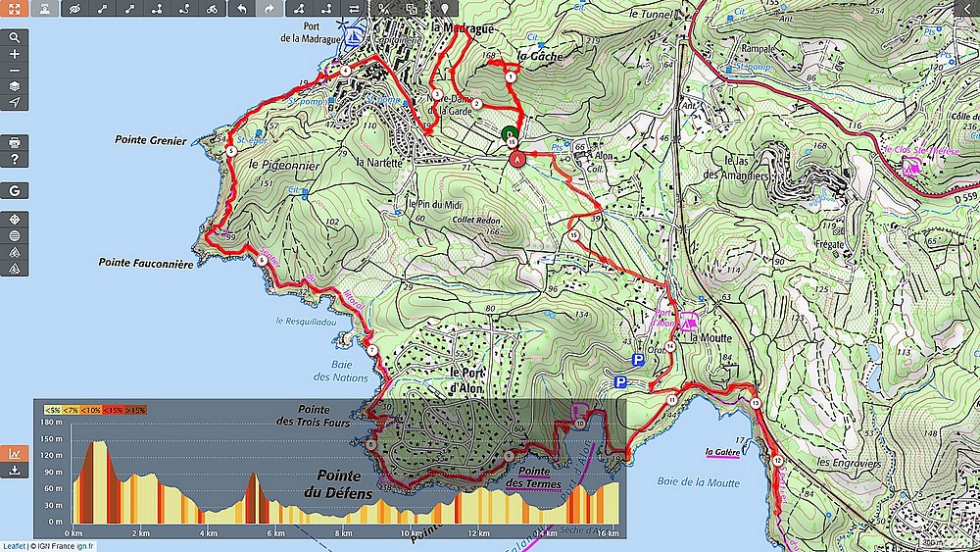Click the undo arrow button
Image resolution: width=980 pixels, height=552 pixels.
(x=242, y=9)
